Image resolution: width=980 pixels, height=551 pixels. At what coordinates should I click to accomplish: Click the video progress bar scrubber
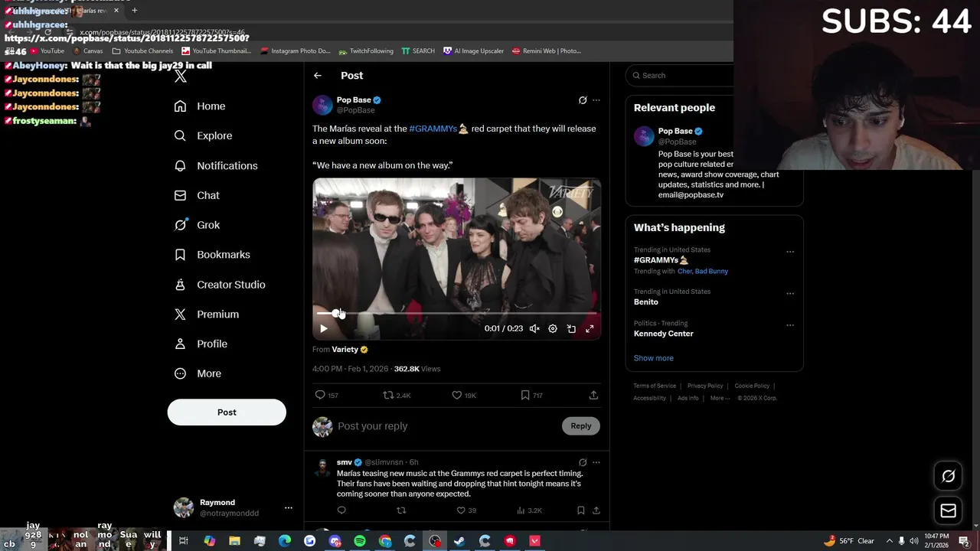338,313
